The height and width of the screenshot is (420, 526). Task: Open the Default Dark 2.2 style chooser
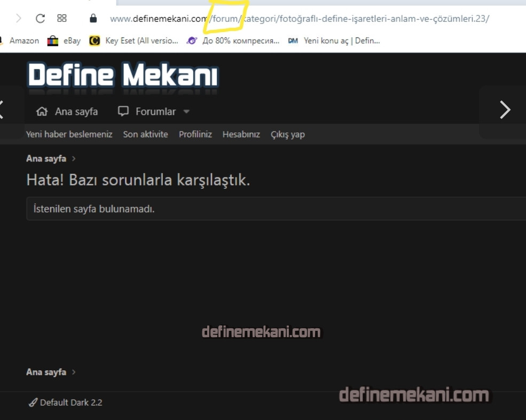(x=65, y=402)
